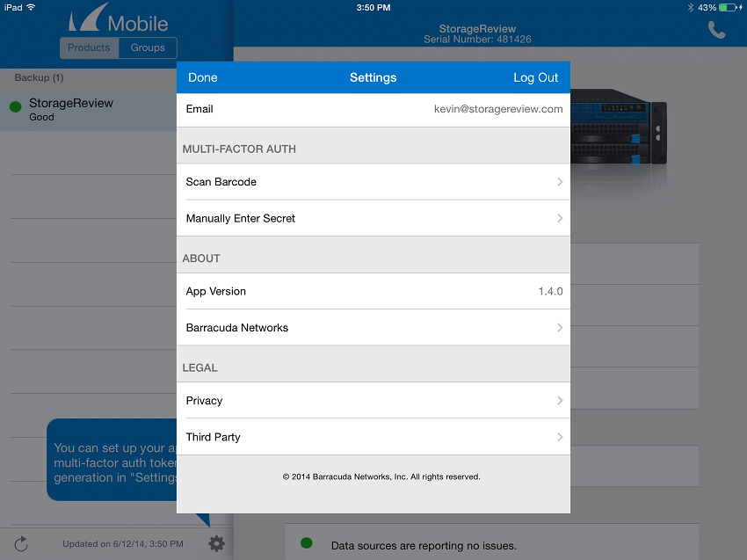Viewport: 747px width, 560px height.
Task: Open Scan Barcode option
Action: point(373,182)
